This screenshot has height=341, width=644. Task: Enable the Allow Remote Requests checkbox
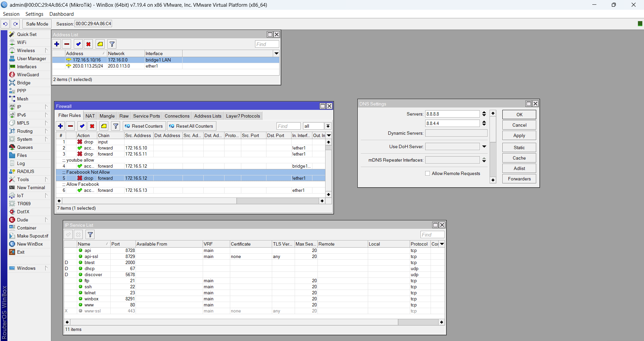428,173
